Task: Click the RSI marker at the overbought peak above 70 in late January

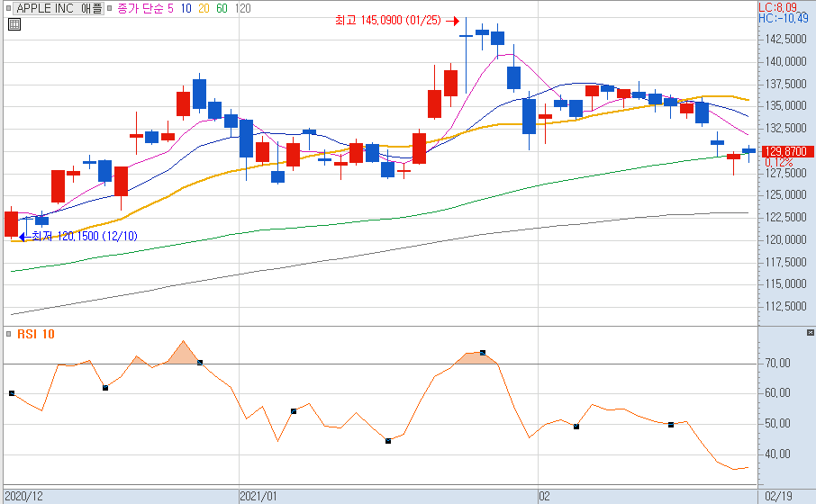Action: click(x=483, y=353)
